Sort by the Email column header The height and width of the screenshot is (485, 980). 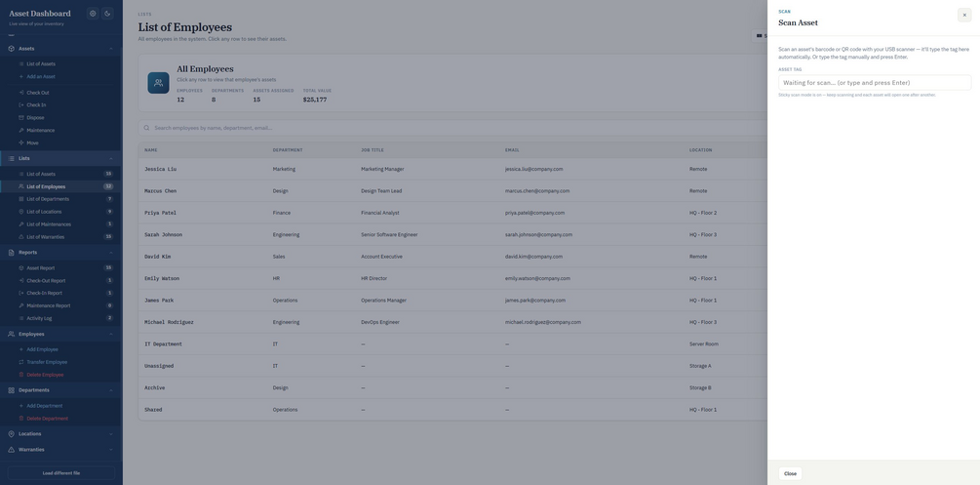pyautogui.click(x=512, y=150)
